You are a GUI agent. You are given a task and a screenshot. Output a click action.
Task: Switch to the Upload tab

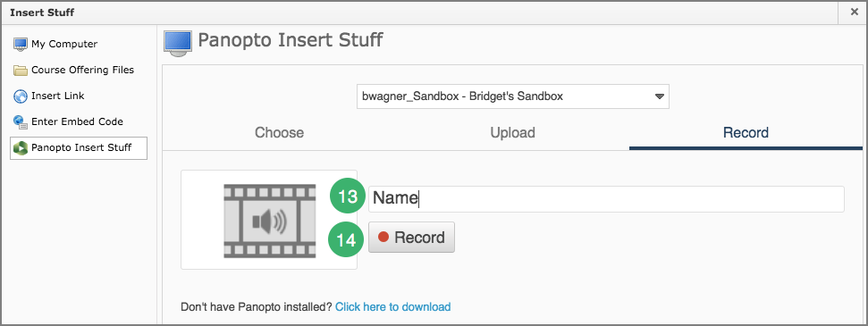point(512,133)
